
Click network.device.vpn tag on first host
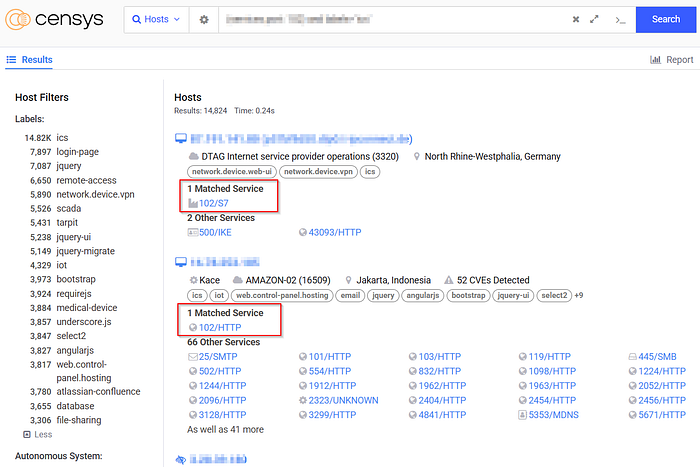pyautogui.click(x=318, y=171)
